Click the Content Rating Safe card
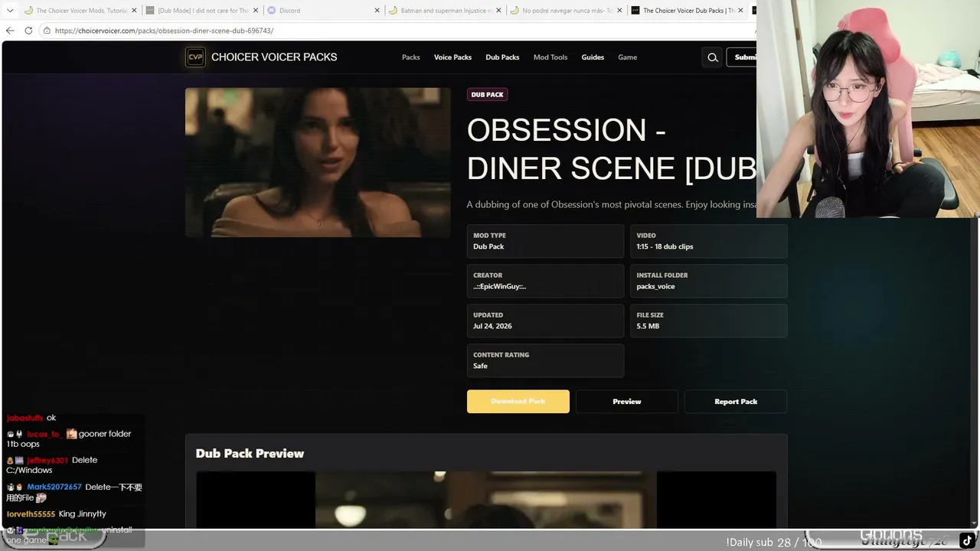 (545, 360)
